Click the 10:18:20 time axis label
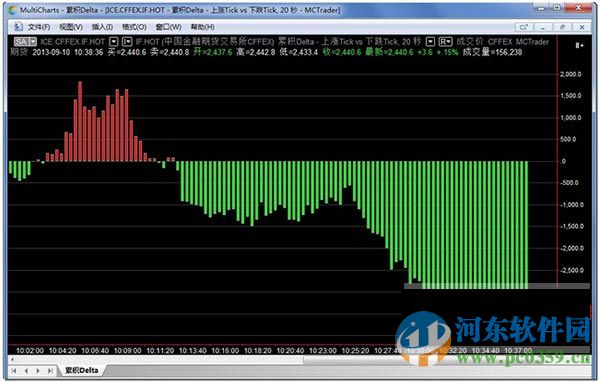The height and width of the screenshot is (382, 600). click(258, 350)
